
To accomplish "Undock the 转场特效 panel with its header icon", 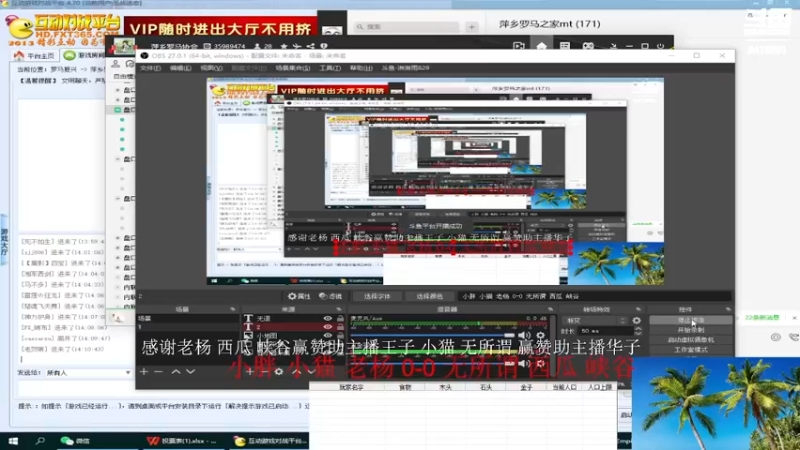I will tap(638, 309).
